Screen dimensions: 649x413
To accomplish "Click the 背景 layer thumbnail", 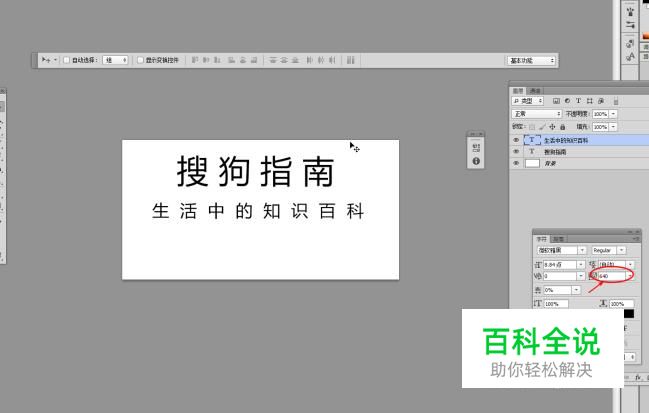I will pos(532,163).
